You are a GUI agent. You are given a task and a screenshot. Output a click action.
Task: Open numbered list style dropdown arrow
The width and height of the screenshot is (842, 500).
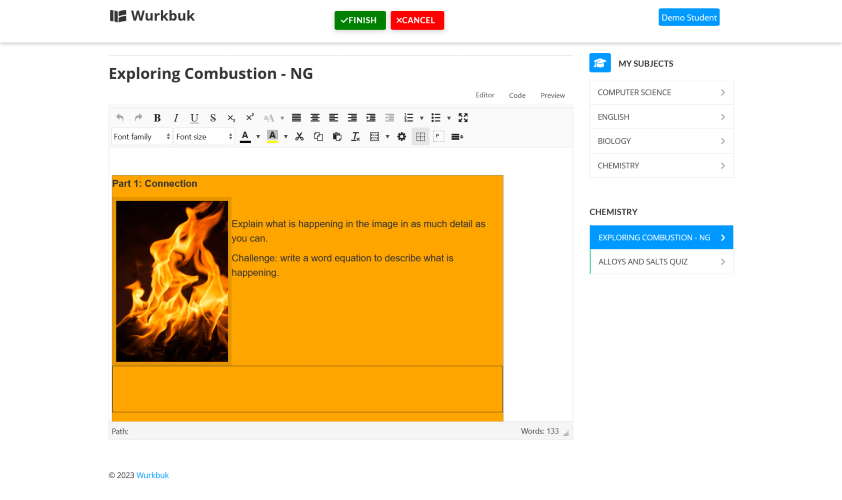(422, 118)
